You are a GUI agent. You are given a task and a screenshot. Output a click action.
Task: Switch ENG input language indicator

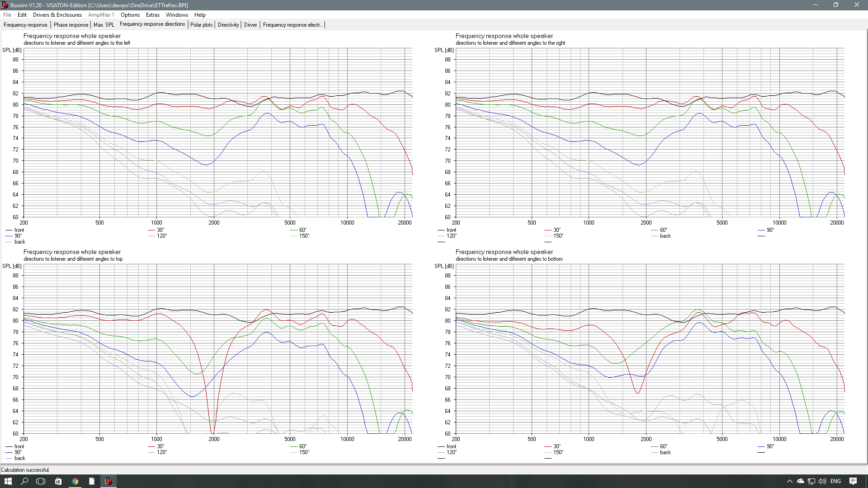[x=836, y=481]
